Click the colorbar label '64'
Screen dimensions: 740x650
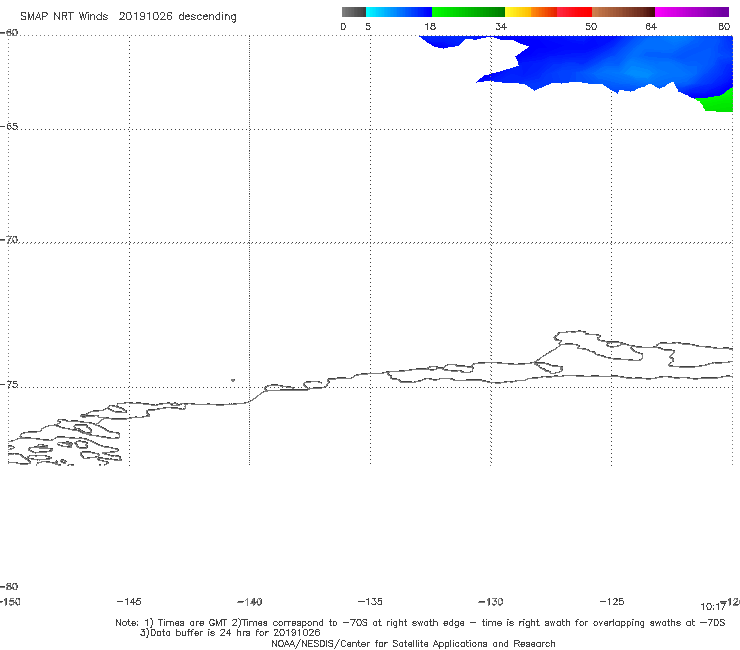click(651, 26)
